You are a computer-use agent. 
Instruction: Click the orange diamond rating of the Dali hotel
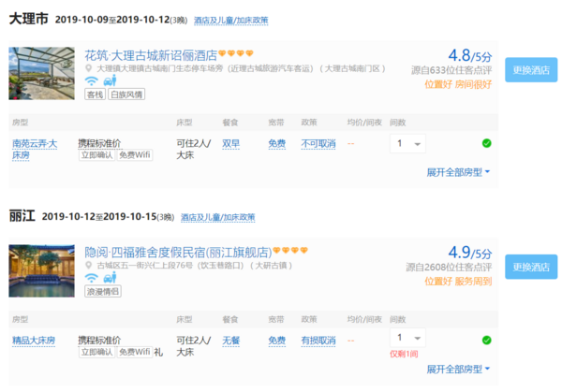tap(236, 53)
